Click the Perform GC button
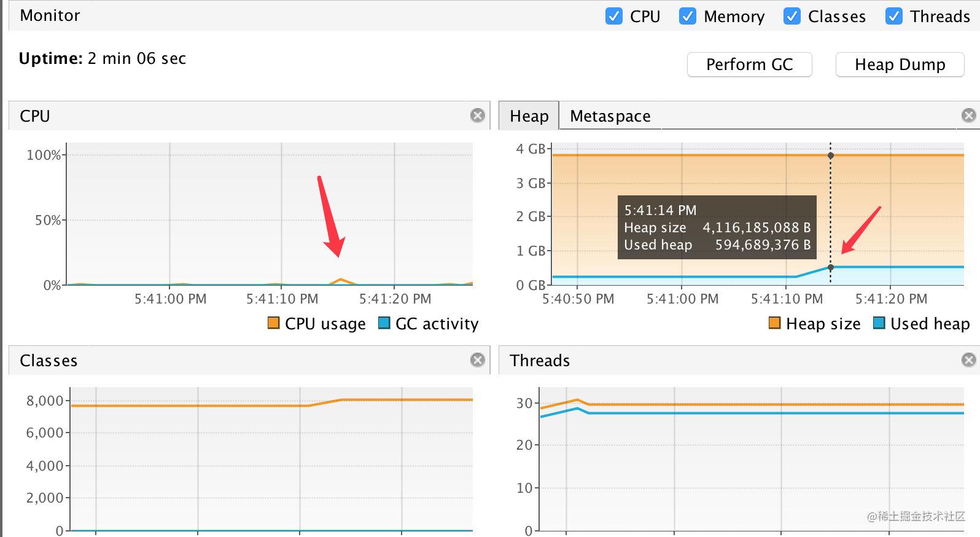 (x=749, y=65)
